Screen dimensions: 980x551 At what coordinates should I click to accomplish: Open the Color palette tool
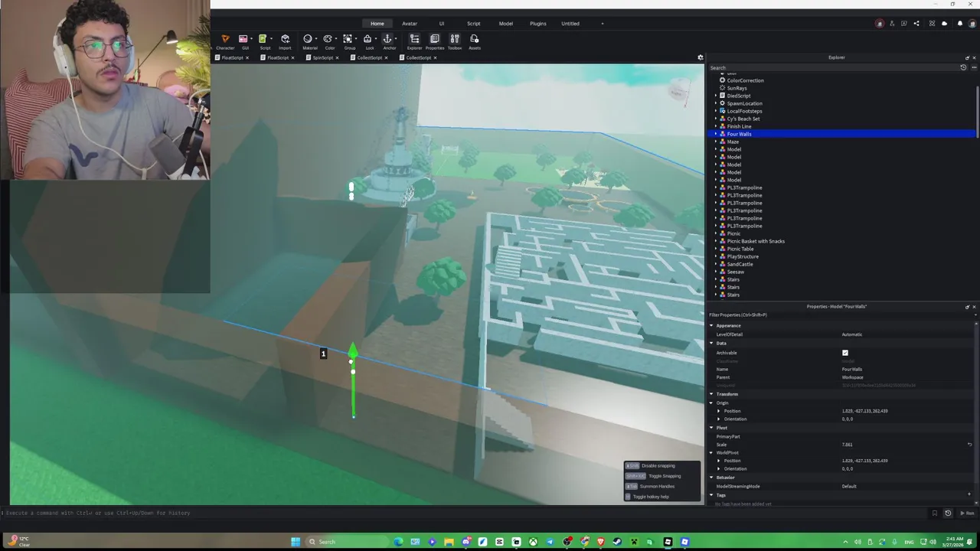point(330,41)
